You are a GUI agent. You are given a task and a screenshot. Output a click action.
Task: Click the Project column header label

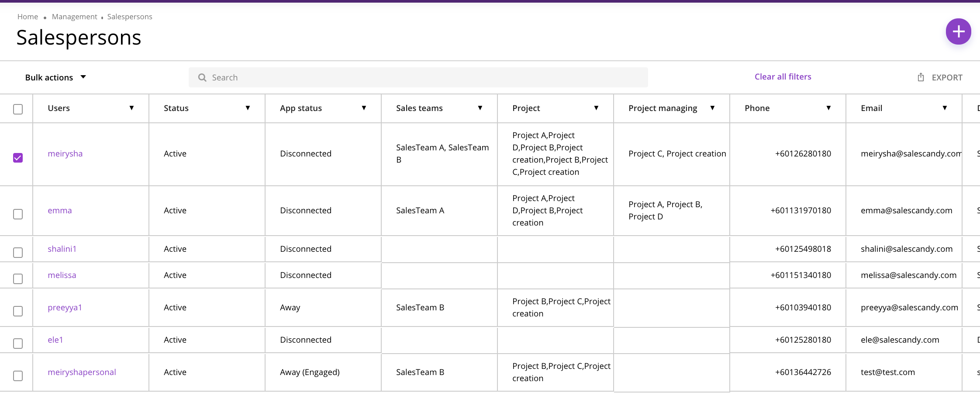pos(526,108)
